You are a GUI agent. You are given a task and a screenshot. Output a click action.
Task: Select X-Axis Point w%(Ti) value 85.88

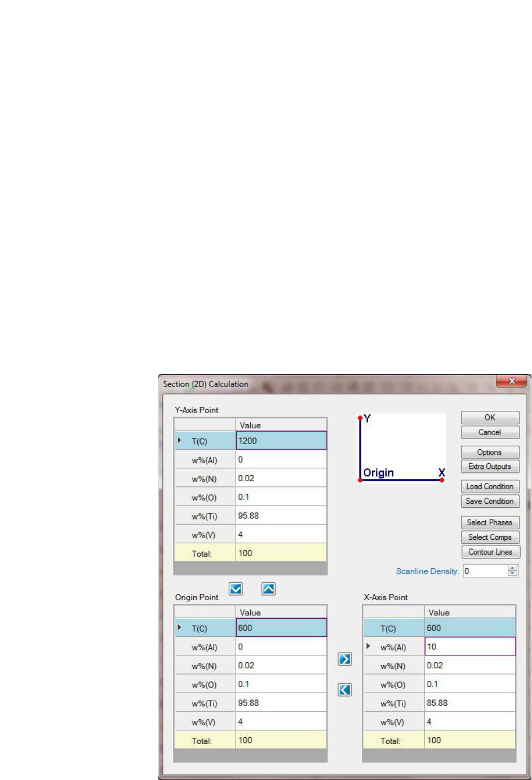(470, 702)
